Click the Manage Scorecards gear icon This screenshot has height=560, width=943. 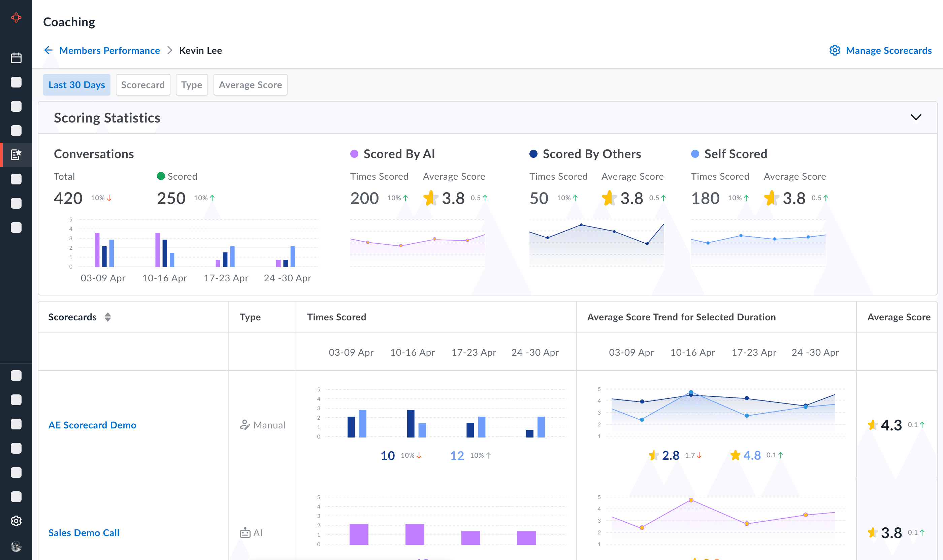click(834, 50)
